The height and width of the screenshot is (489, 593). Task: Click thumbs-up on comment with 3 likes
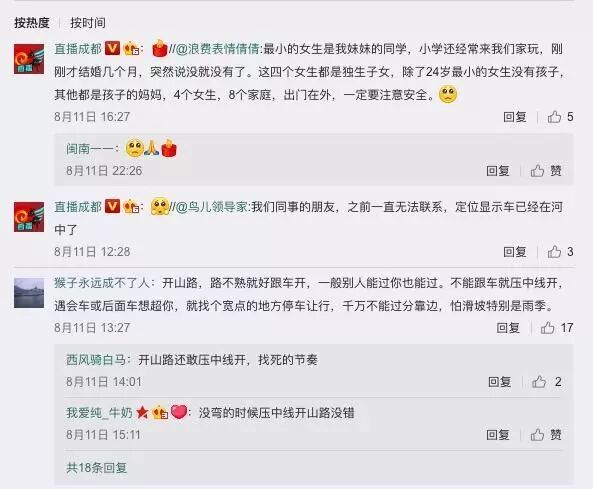click(560, 251)
